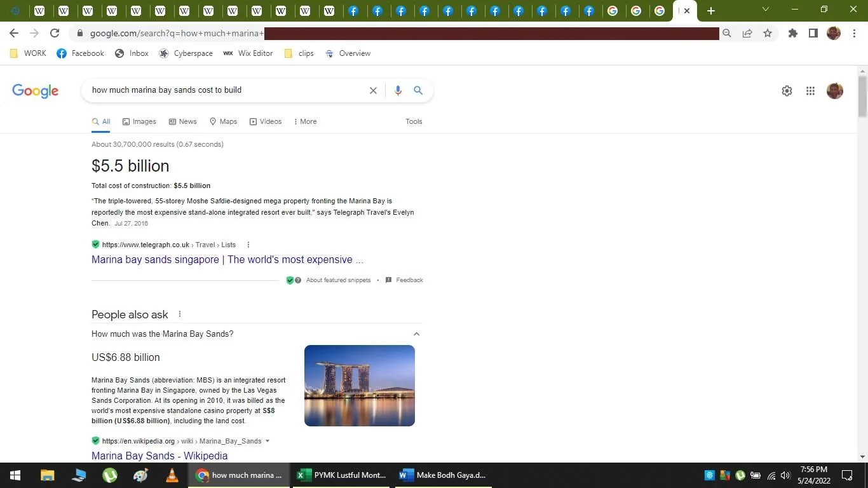Launch the pinned uTorrent app beside File Explorer
Screen dimensions: 868x488
pos(110,475)
